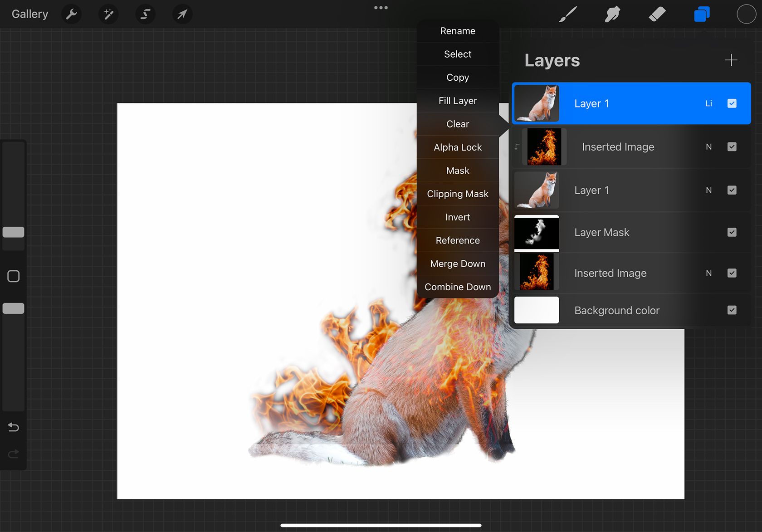Tap the Undo arrow in the sidebar
Screen dimensions: 762x532
14,427
